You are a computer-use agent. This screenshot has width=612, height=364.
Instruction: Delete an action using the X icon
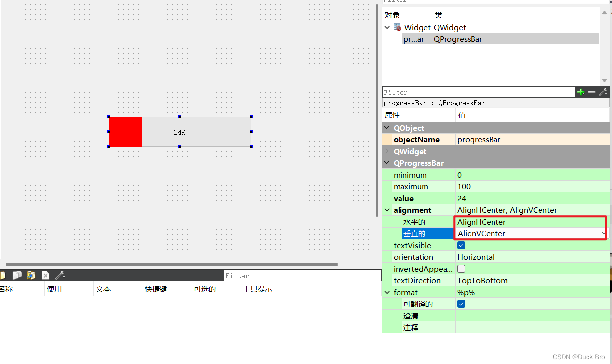[x=45, y=275]
